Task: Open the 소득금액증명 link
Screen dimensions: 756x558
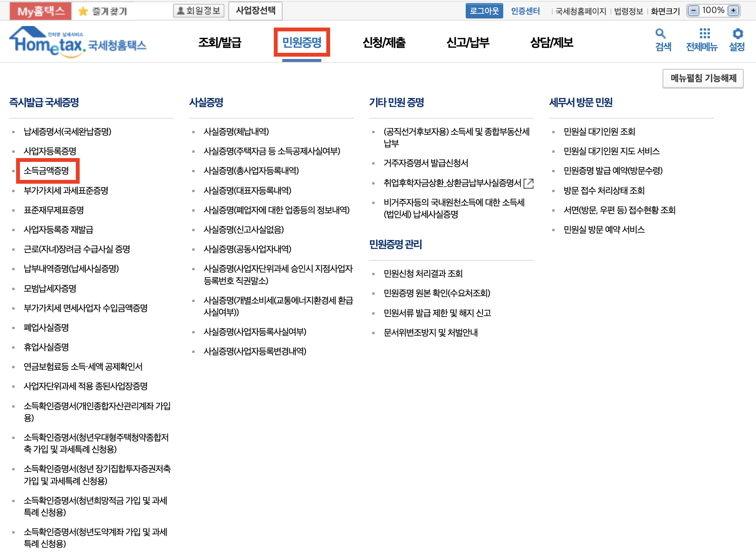Action: pos(46,171)
